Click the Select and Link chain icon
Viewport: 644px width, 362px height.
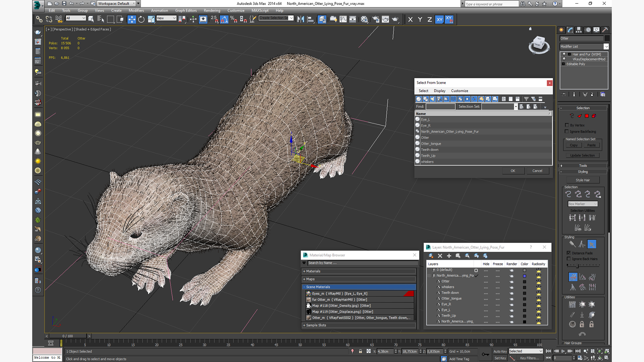(39, 19)
